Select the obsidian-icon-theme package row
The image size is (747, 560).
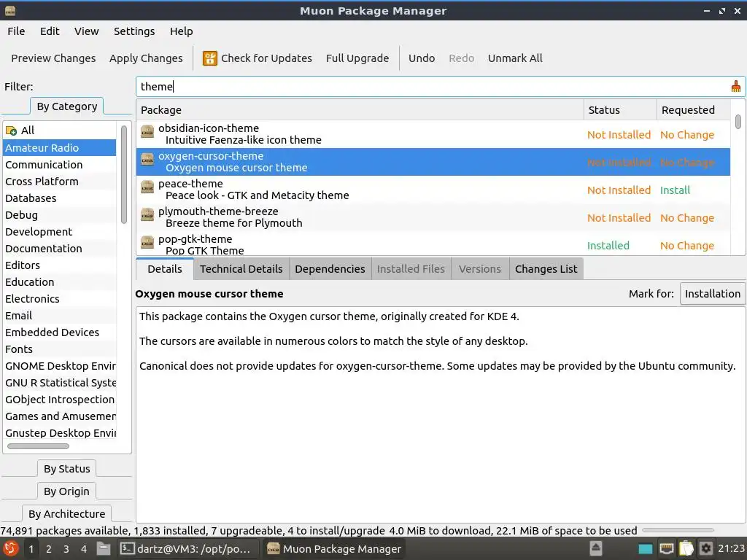tap(433, 134)
